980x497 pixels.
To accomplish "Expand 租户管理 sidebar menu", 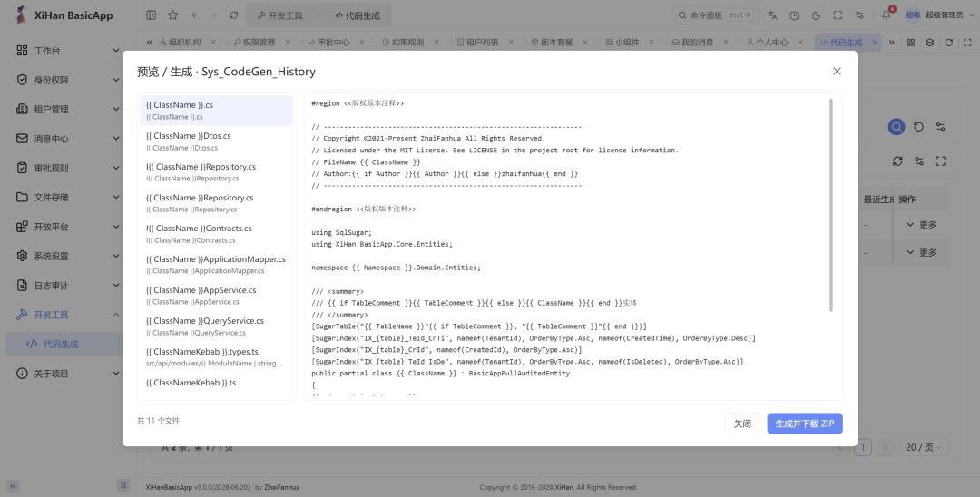I will tap(68, 109).
